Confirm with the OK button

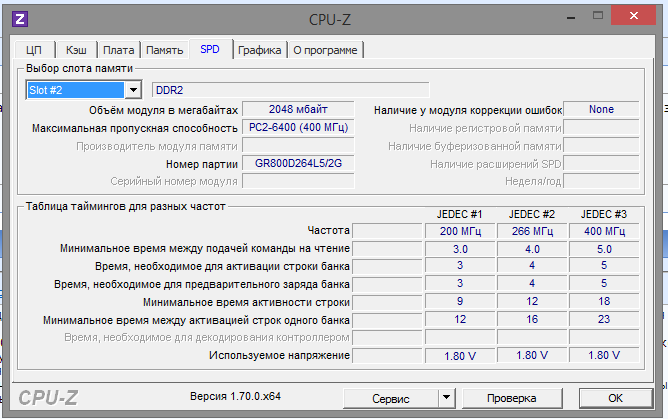pyautogui.click(x=615, y=397)
